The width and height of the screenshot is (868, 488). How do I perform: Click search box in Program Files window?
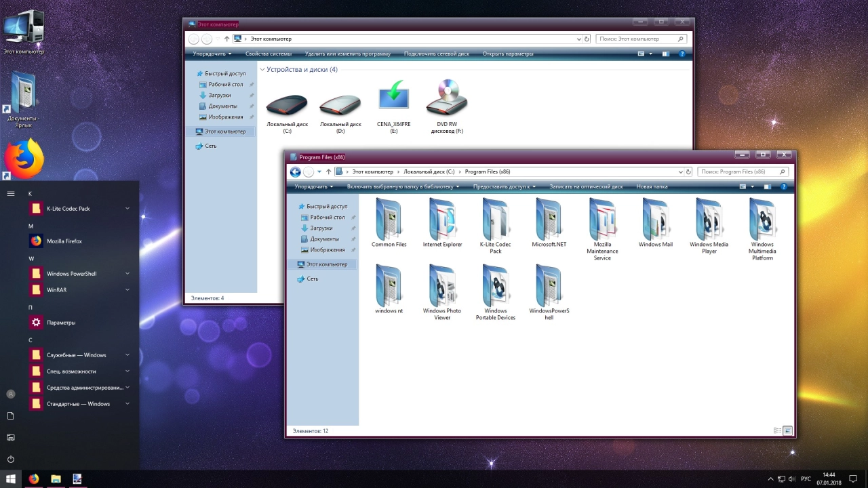(744, 171)
